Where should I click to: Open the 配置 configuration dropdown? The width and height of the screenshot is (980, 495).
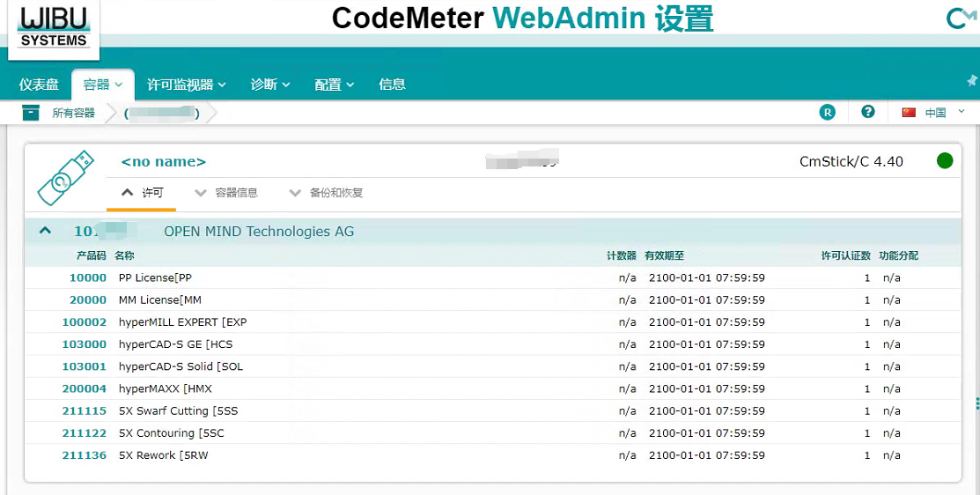point(335,85)
